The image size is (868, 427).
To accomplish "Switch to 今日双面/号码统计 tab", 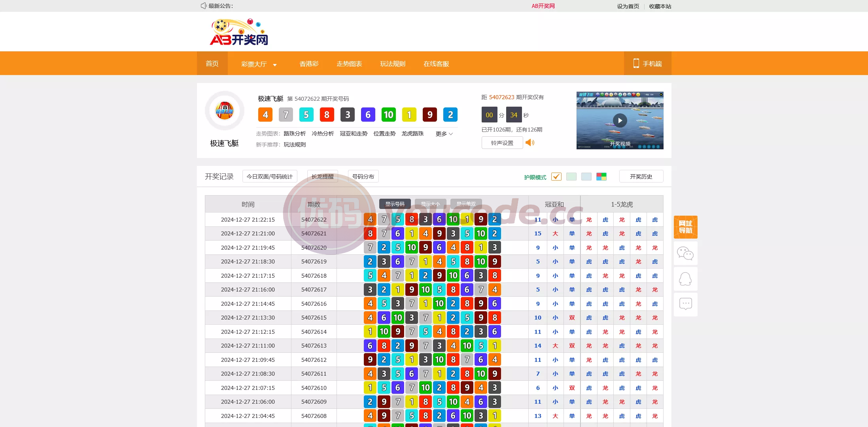I will coord(270,176).
